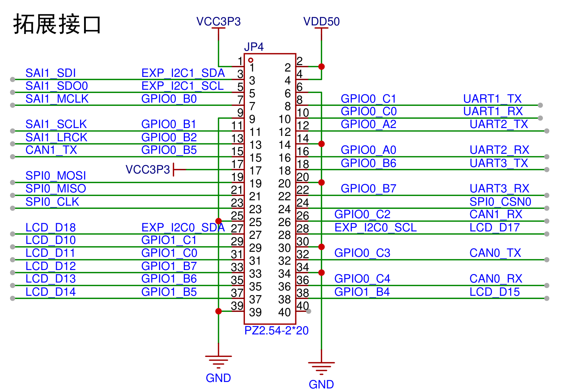Select the LCD_D14 net label
Screen dimensions: 561x392
[x=50, y=292]
